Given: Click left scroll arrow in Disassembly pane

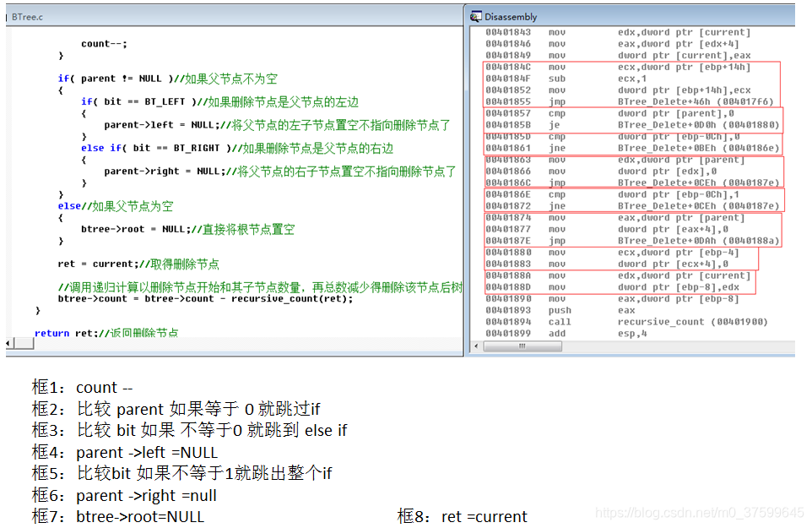Looking at the screenshot, I should [476, 346].
